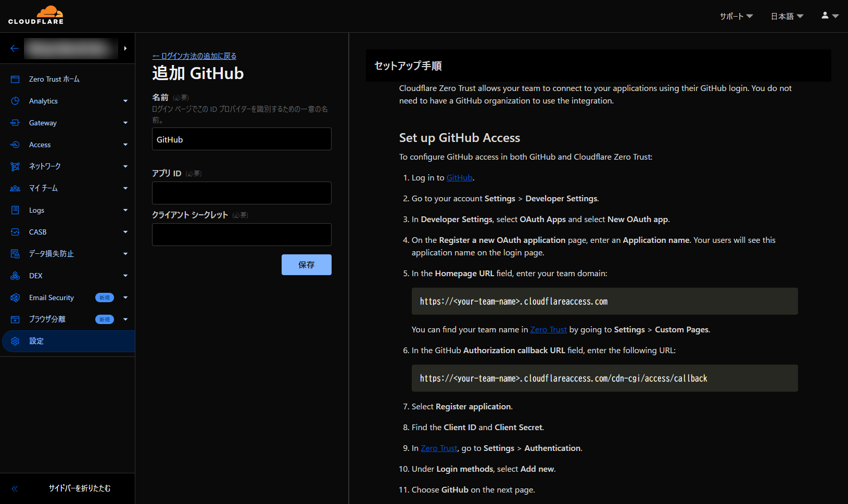Image resolution: width=848 pixels, height=504 pixels.
Task: Click the Analytics pie chart icon
Action: pyautogui.click(x=15, y=101)
